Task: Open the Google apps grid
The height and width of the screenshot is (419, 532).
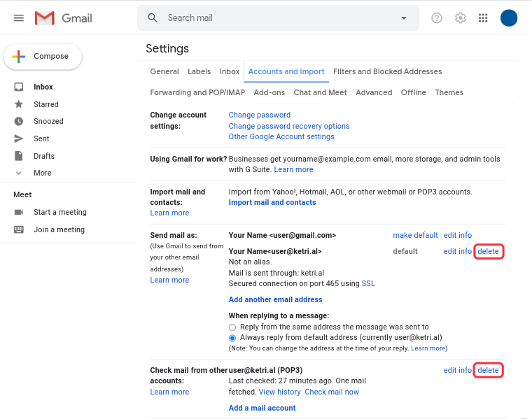Action: 483,18
